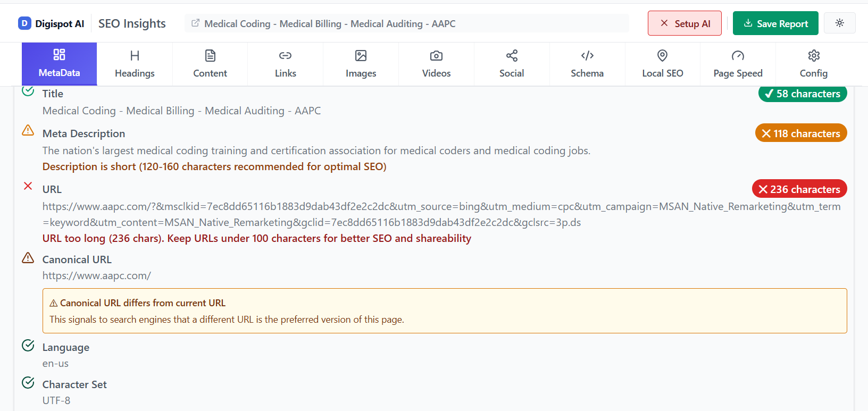The image size is (868, 411).
Task: Open the canonical URL https://www.aapc.com/
Action: pos(97,275)
